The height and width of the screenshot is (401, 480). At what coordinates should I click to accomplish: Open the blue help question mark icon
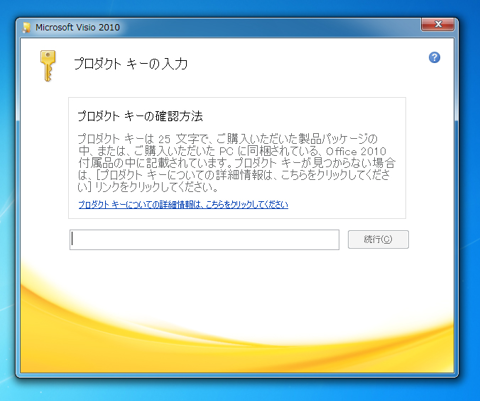pyautogui.click(x=434, y=58)
